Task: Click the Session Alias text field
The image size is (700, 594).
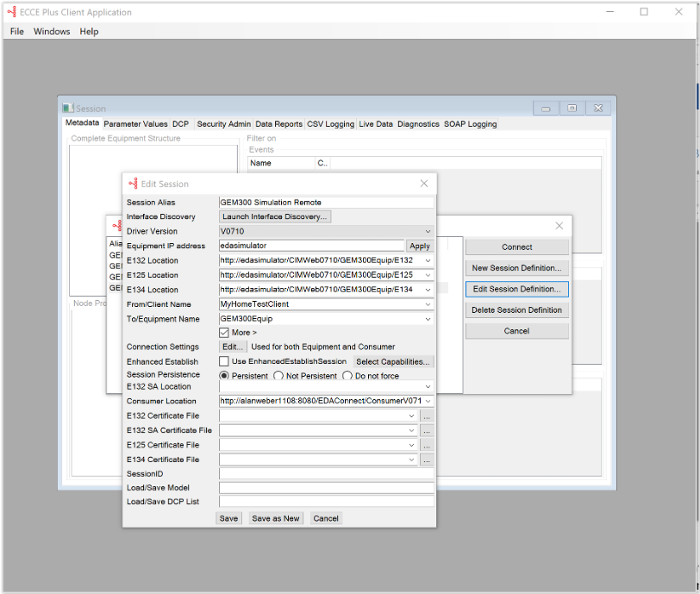Action: tap(327, 203)
